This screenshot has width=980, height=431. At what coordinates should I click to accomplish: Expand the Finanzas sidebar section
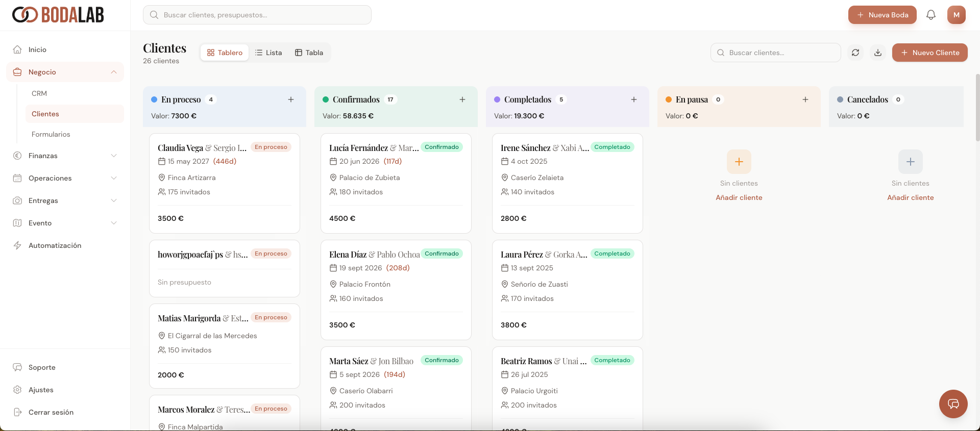[114, 156]
